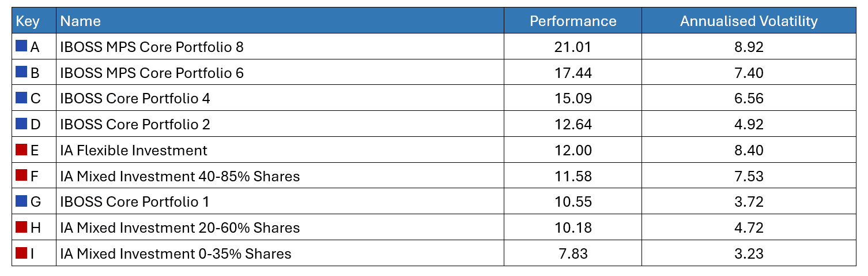Click IA Mixed Investment 0-35% Shares
The width and height of the screenshot is (868, 276).
click(x=176, y=253)
